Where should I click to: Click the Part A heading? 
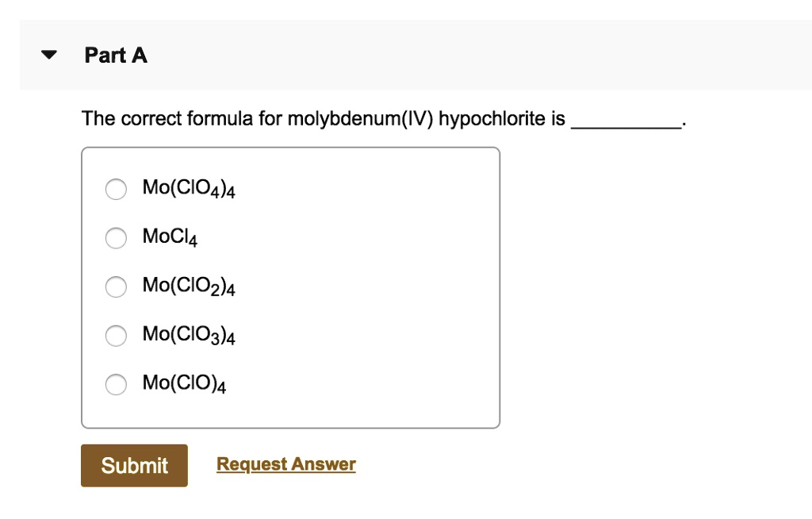pos(115,55)
